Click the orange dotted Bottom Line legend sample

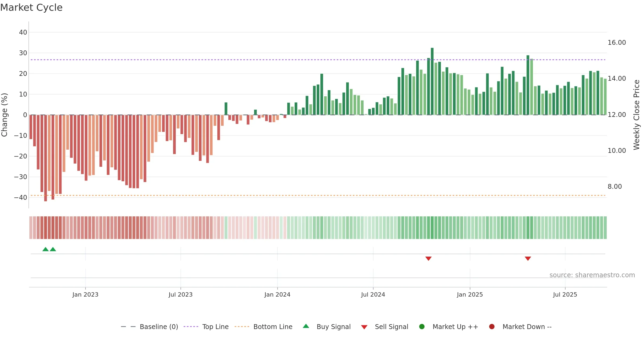[x=242, y=327]
